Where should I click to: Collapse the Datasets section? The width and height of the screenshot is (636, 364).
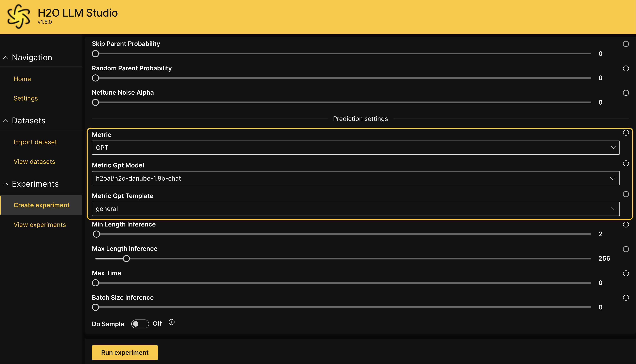click(x=6, y=121)
